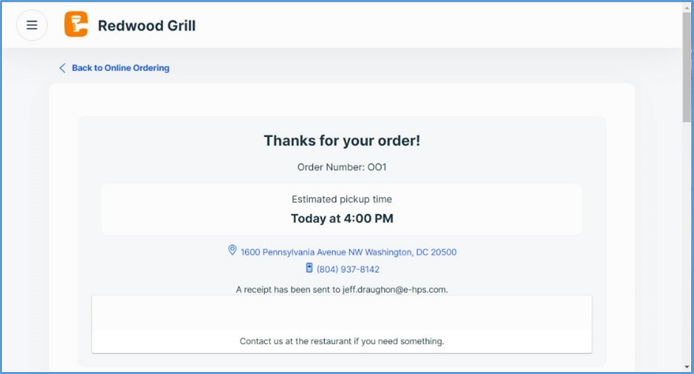Click the phone icon beside the number

coord(309,268)
